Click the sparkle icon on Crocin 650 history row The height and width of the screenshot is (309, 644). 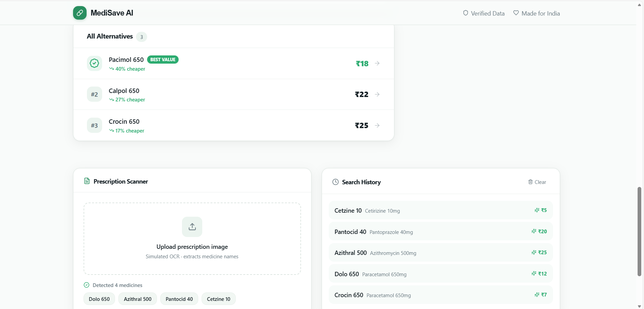(x=537, y=295)
